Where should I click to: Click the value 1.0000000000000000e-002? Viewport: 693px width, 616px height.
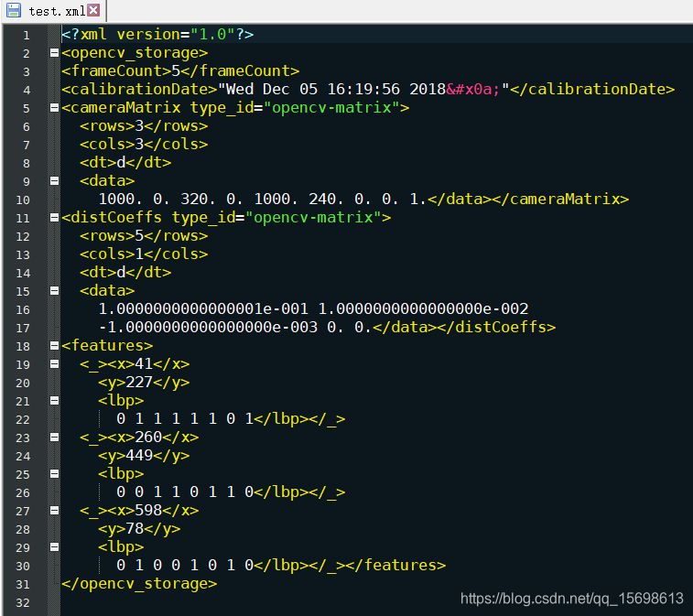[x=424, y=308]
